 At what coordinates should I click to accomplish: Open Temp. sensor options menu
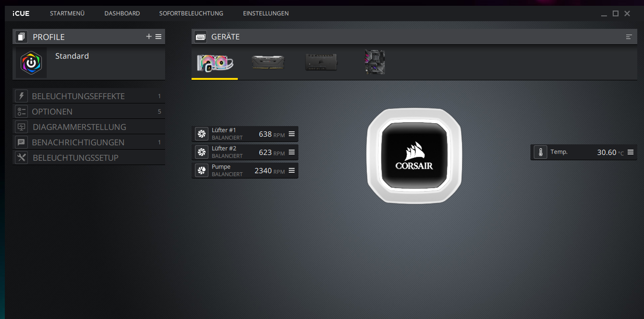[631, 152]
